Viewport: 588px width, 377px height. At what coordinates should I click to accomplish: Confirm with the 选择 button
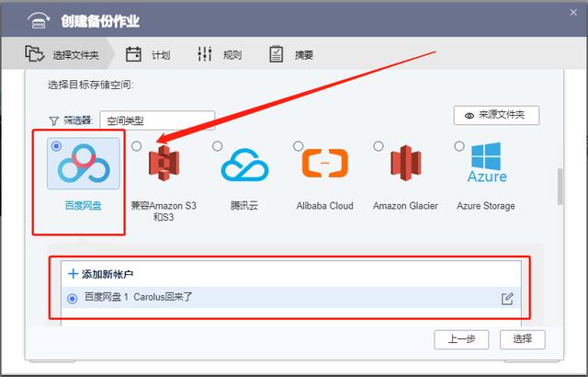click(x=523, y=339)
